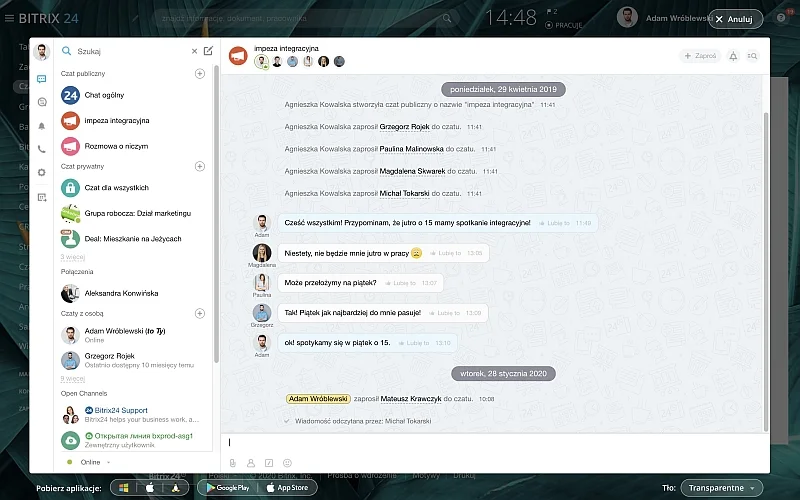
Task: Click the highlighted Adam Wróblewski name tag
Action: pyautogui.click(x=318, y=398)
